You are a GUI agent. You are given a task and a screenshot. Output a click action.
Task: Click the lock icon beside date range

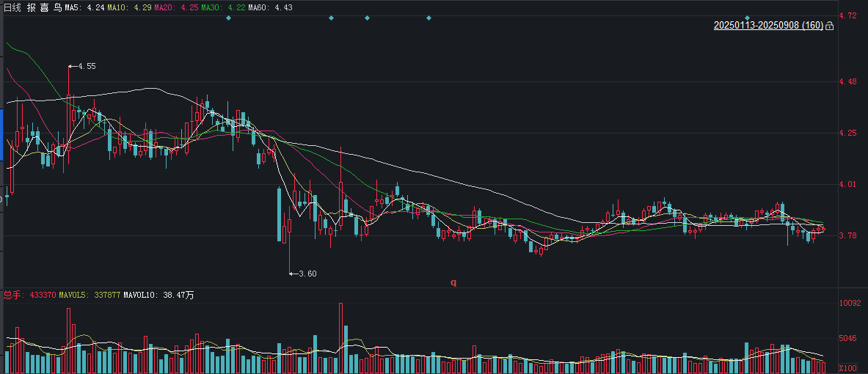coord(829,26)
